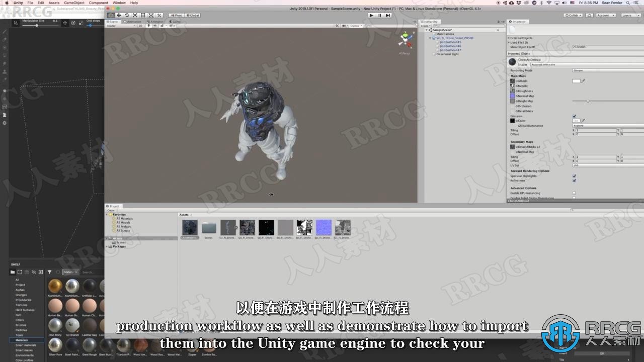This screenshot has height=362, width=644.
Task: Open the Collab dropdown
Action: point(573,15)
